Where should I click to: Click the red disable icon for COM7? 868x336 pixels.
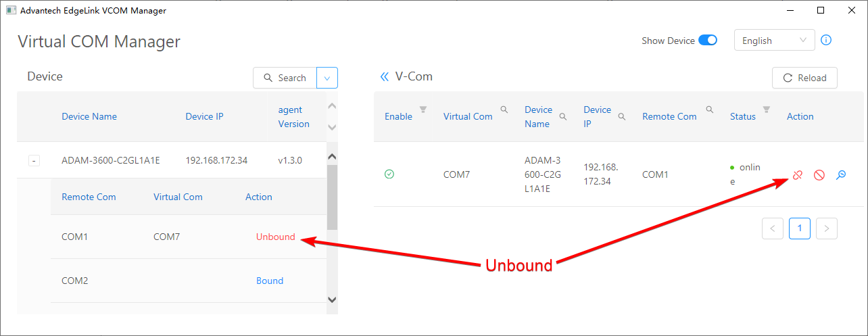819,175
